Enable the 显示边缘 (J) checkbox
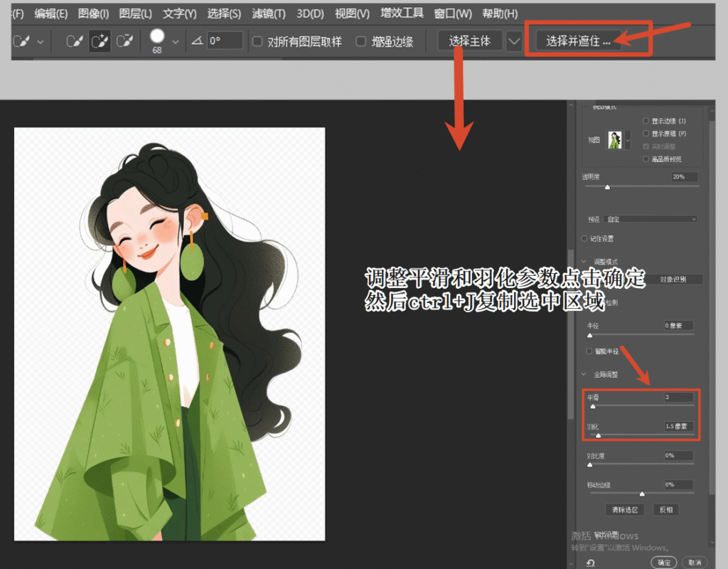Screen dimensions: 728x569 click(x=646, y=120)
